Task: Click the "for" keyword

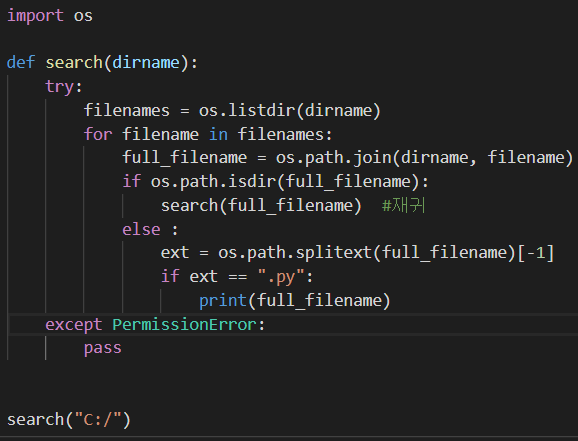Action: pos(98,134)
